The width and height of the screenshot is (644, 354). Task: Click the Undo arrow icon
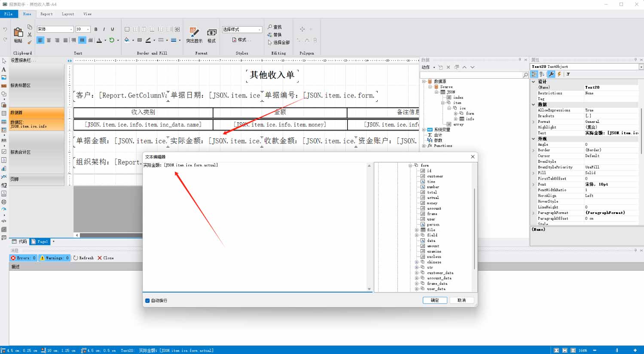5,30
